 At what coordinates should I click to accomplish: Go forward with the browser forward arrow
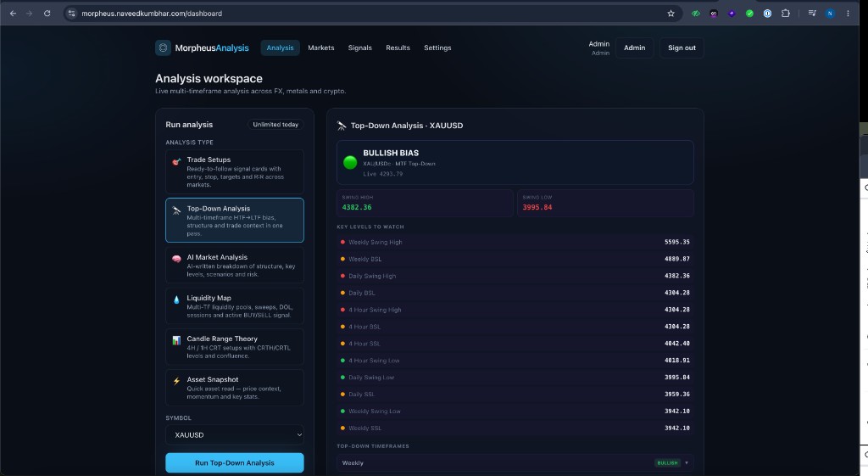(30, 14)
